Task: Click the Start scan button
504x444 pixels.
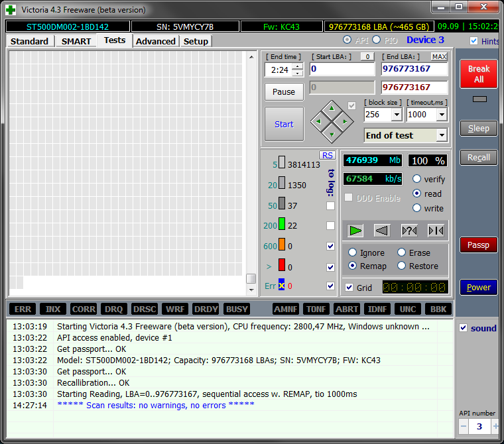Action: tap(284, 124)
